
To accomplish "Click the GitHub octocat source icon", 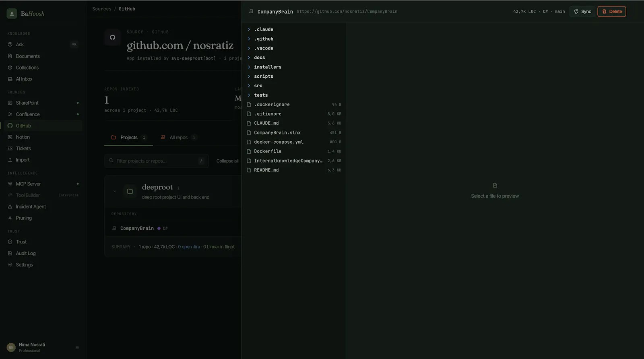I will (x=112, y=37).
